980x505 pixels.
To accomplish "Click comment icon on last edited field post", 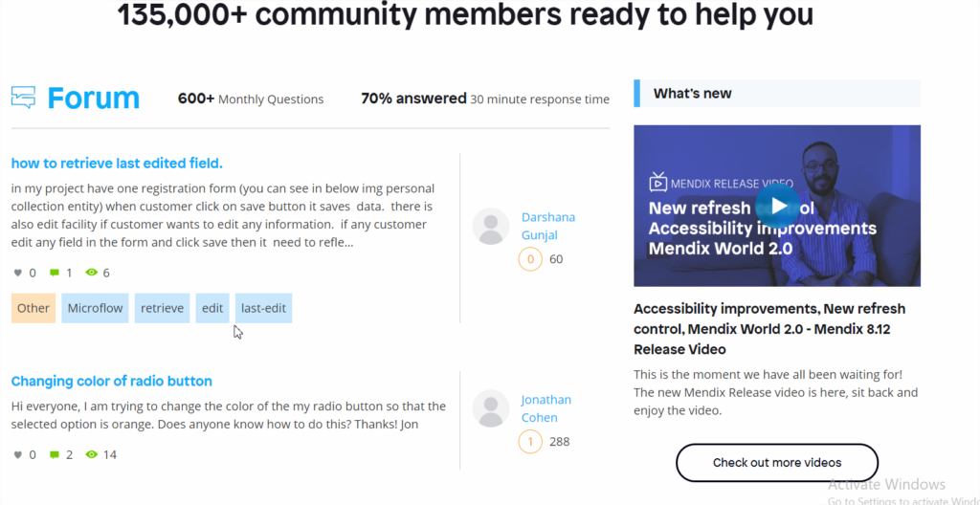I will [55, 273].
